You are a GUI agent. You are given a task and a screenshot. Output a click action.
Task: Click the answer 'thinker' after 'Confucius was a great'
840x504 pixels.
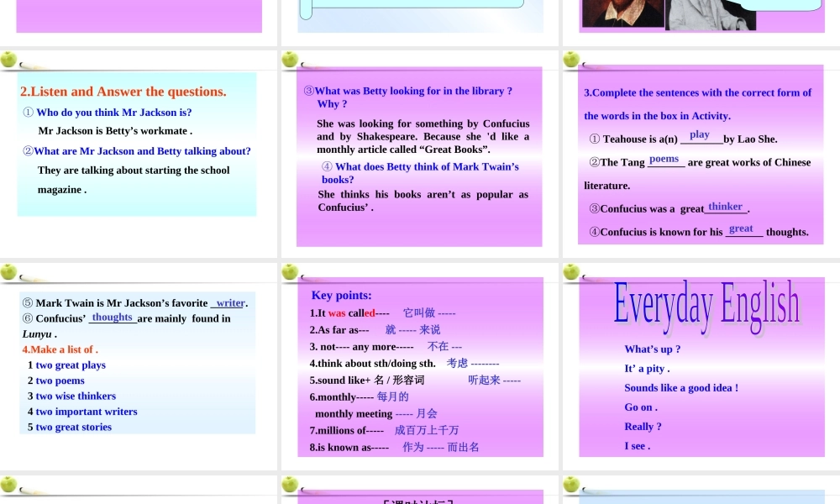(726, 207)
